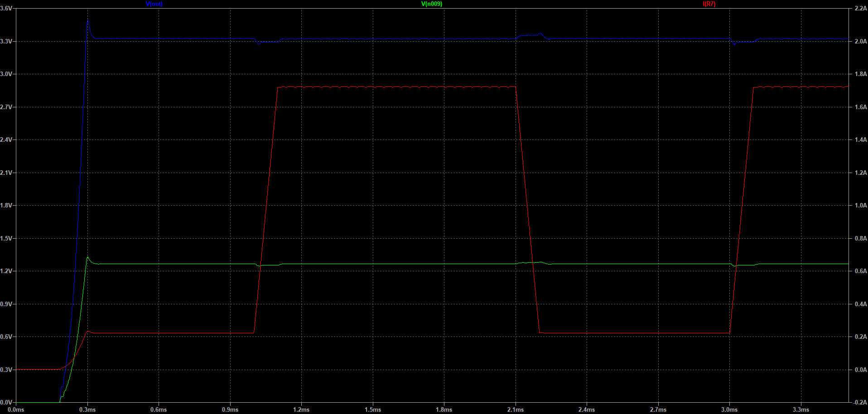Click the 0.0V voltage axis label

[6, 402]
